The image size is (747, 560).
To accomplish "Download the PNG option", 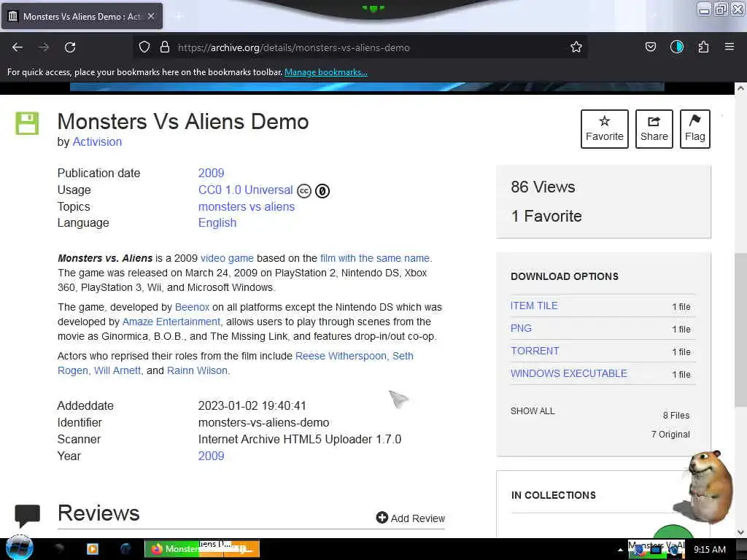I will [521, 328].
